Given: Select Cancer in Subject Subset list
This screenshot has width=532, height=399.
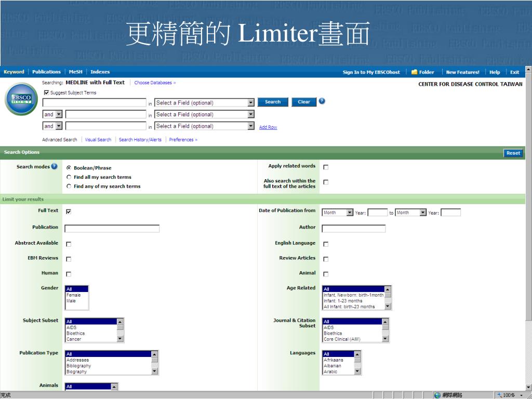Looking at the screenshot, I should pyautogui.click(x=74, y=339).
